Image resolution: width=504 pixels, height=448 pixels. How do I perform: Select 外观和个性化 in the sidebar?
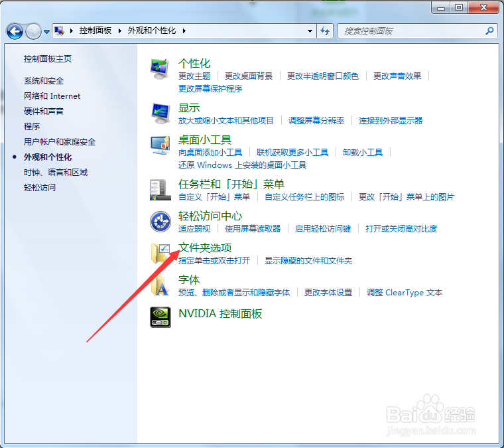point(48,157)
